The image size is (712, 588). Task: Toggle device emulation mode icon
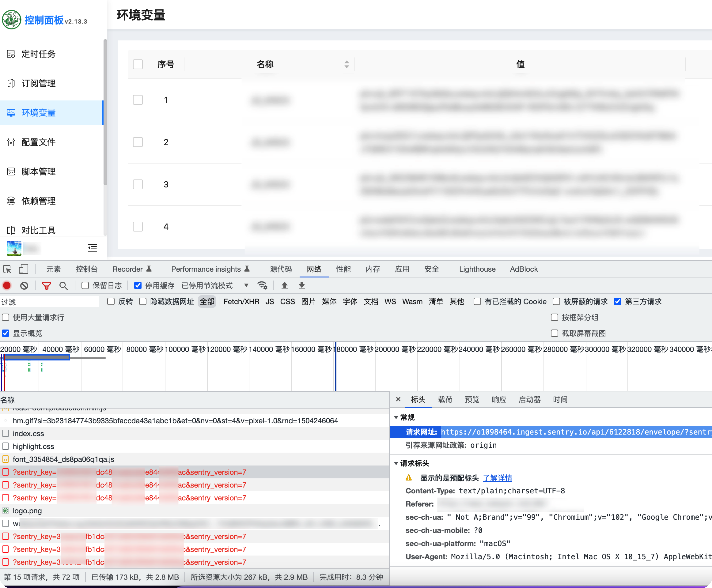pos(23,269)
